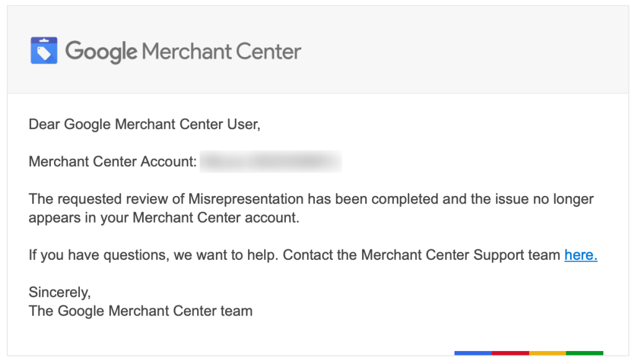Click "The Google Merchant Center team" signature
This screenshot has height=364, width=635.
pyautogui.click(x=140, y=311)
